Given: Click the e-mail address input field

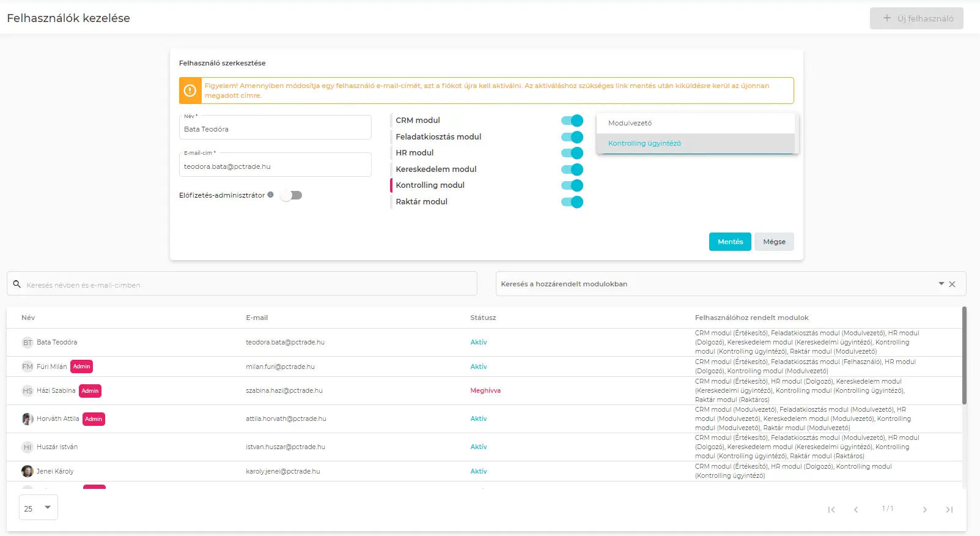Looking at the screenshot, I should pos(275,166).
